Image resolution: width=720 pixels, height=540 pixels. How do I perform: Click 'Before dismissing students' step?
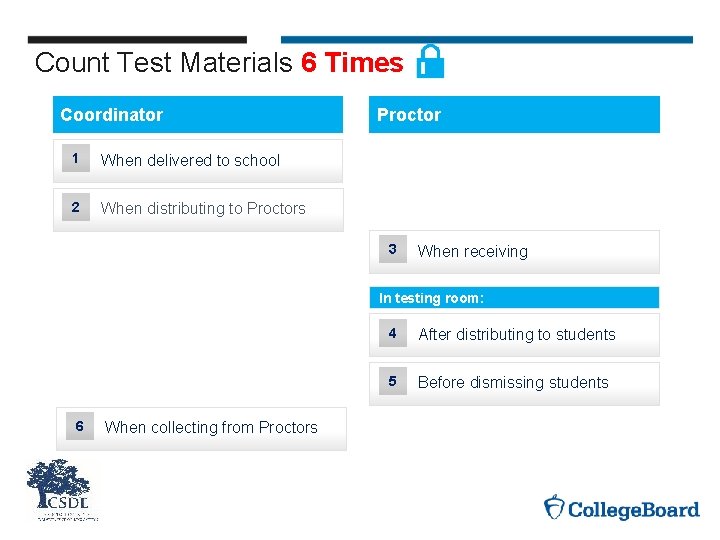coord(513,383)
